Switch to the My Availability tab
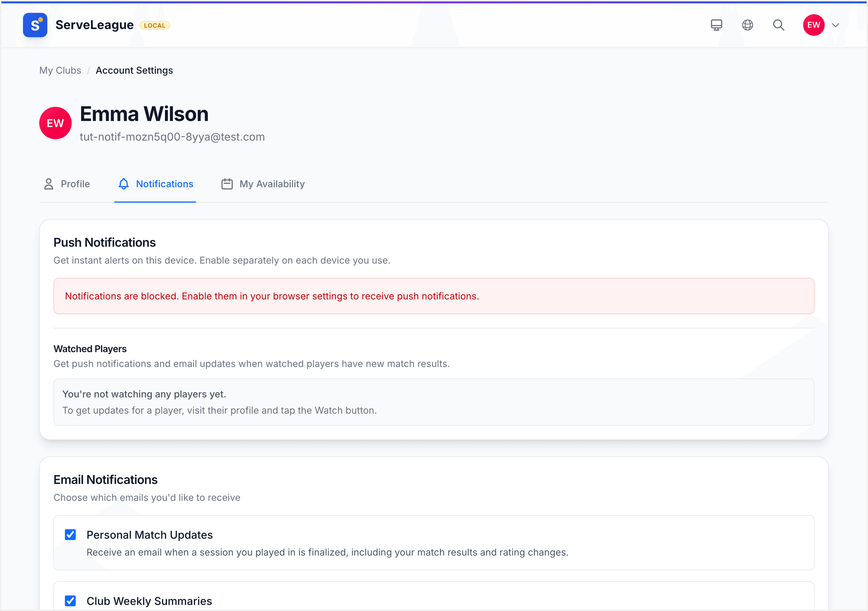This screenshot has height=611, width=868. click(x=263, y=184)
